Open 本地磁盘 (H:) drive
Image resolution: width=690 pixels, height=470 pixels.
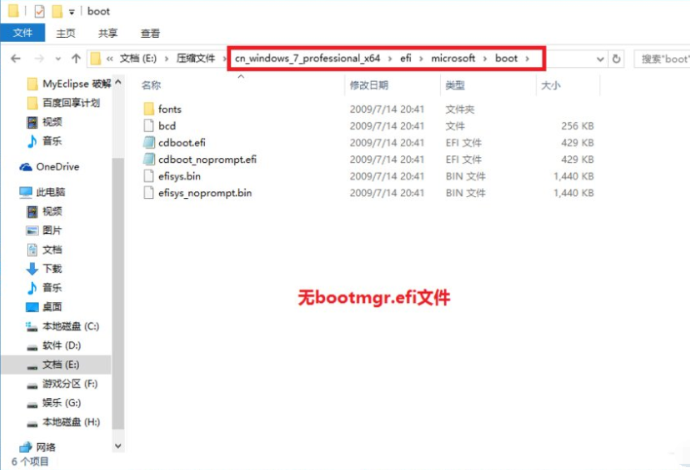pos(63,422)
